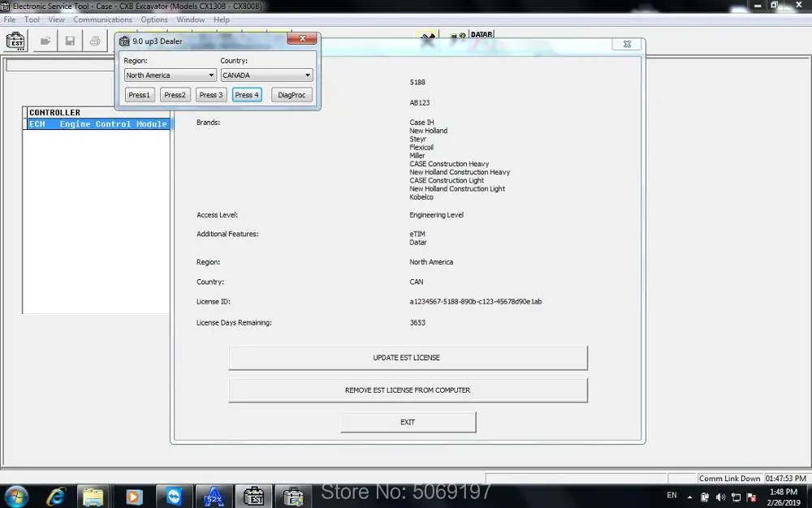Image resolution: width=812 pixels, height=508 pixels.
Task: Open Windows Media Player from the taskbar
Action: tap(134, 497)
